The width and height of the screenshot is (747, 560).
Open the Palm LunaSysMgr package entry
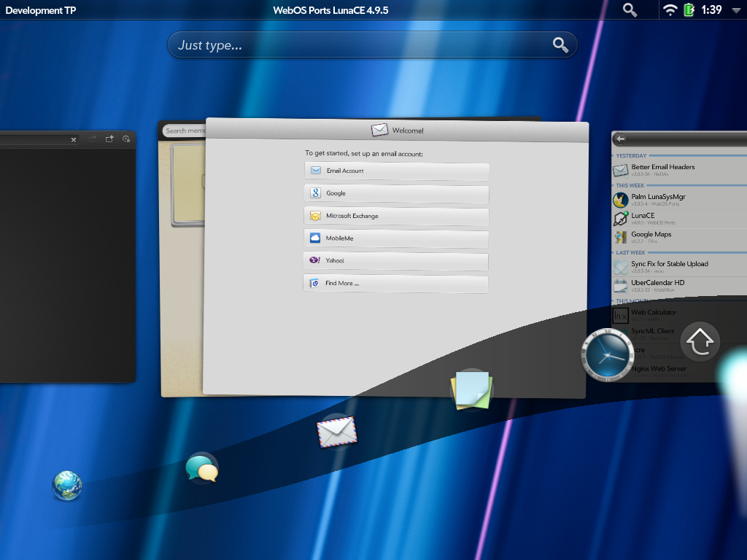[678, 199]
